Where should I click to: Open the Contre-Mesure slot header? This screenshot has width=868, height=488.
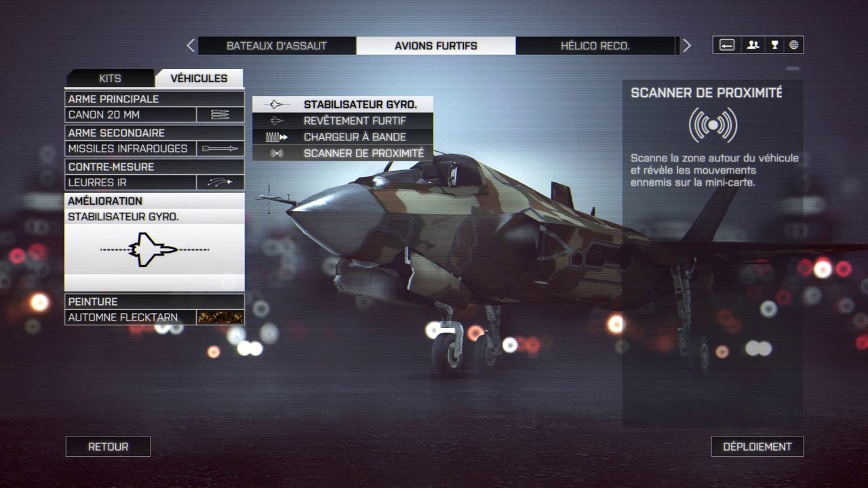click(155, 167)
